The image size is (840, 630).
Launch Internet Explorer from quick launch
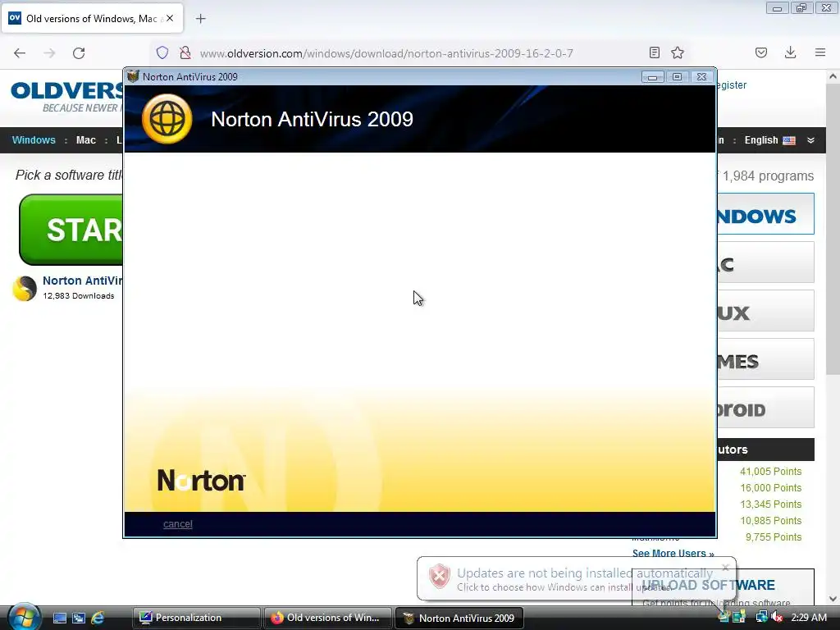click(x=98, y=619)
